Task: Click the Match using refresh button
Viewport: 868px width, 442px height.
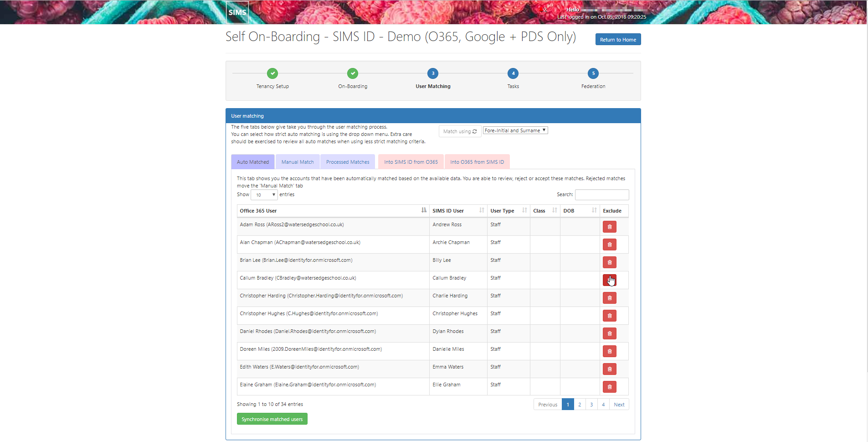Action: pyautogui.click(x=460, y=131)
